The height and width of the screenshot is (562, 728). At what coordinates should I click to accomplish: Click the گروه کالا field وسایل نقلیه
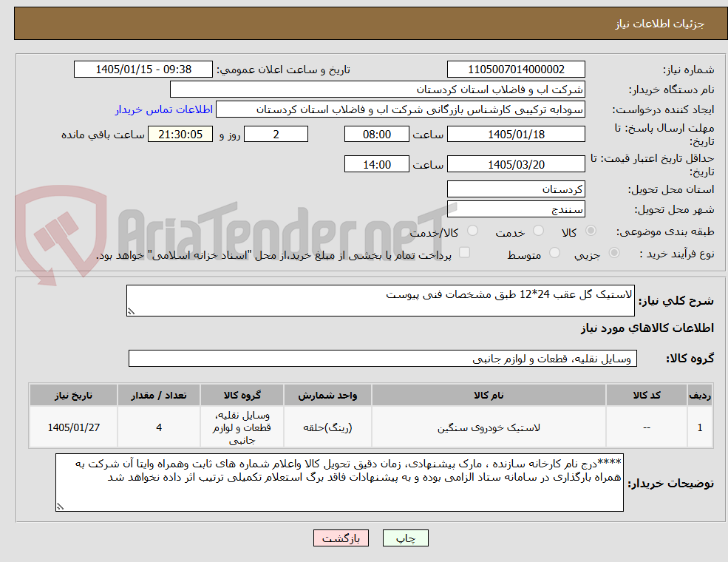[383, 358]
